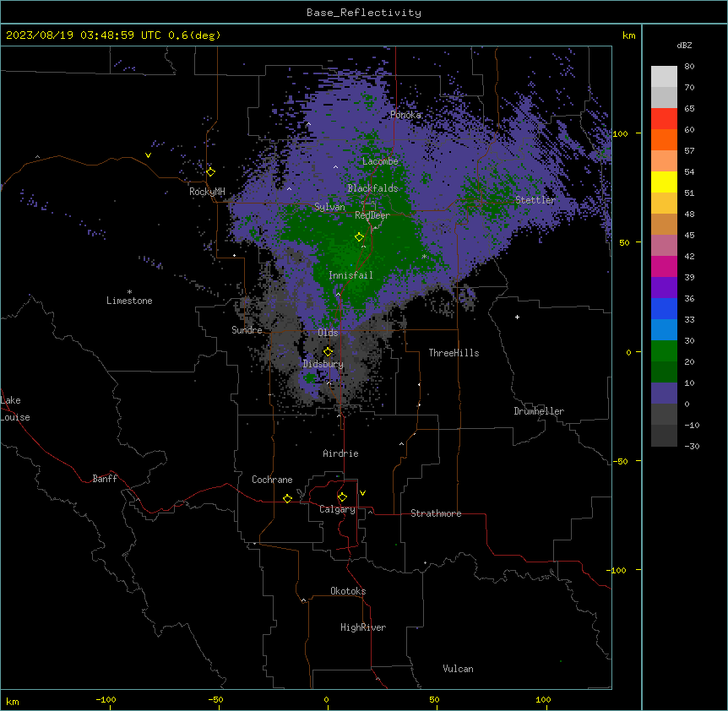The width and height of the screenshot is (728, 711).
Task: Select the RockyMH label
Action: pos(207,192)
